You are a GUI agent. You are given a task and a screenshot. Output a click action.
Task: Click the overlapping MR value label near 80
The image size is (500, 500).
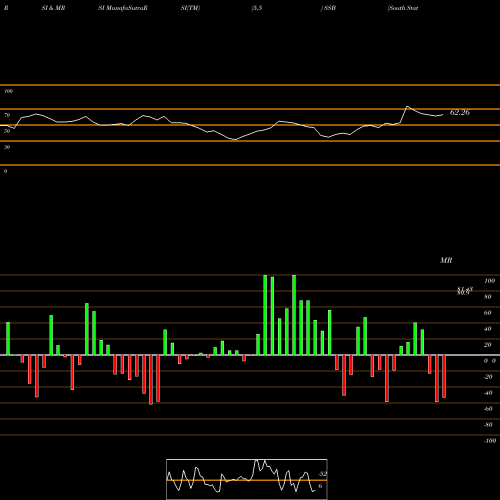coord(465,291)
